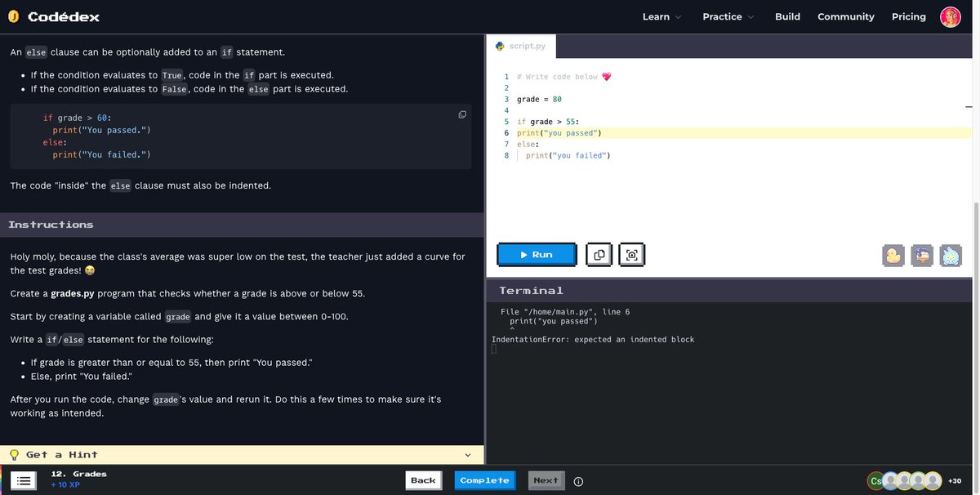The height and width of the screenshot is (495, 980).
Task: Go back using the Back button
Action: 423,479
